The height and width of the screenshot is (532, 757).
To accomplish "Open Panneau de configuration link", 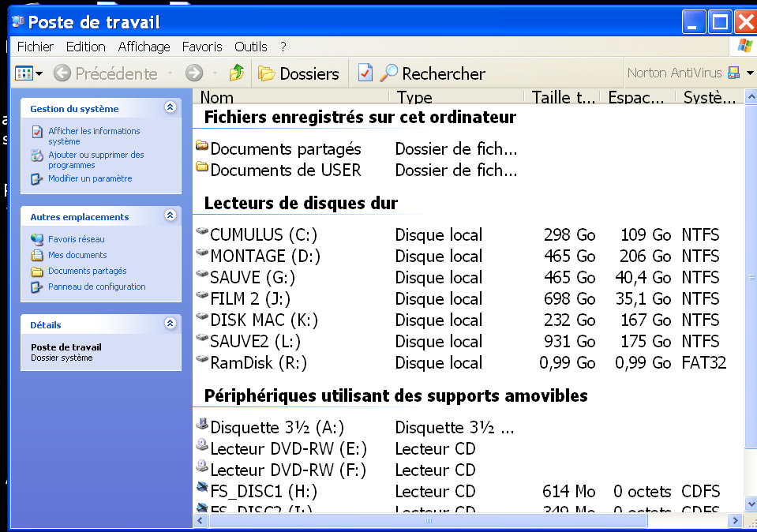I will [96, 287].
